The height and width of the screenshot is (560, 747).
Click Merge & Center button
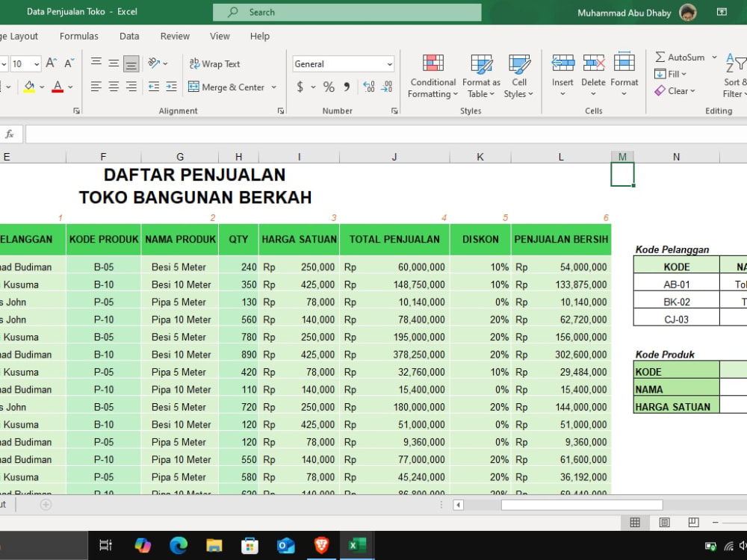[226, 87]
